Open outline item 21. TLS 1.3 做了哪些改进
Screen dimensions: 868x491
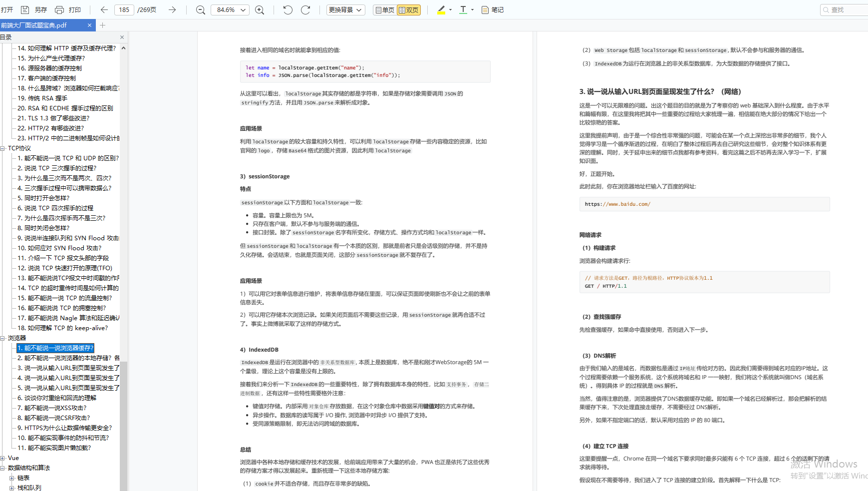53,118
